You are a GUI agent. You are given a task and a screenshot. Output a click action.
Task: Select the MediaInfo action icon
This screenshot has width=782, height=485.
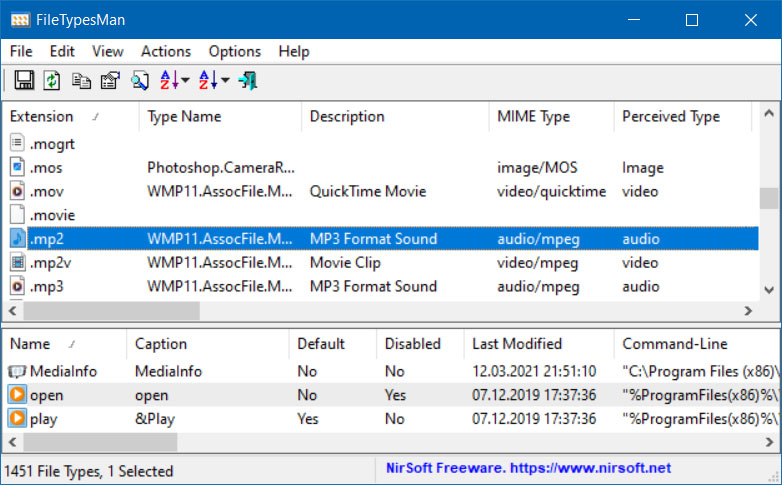pos(17,371)
